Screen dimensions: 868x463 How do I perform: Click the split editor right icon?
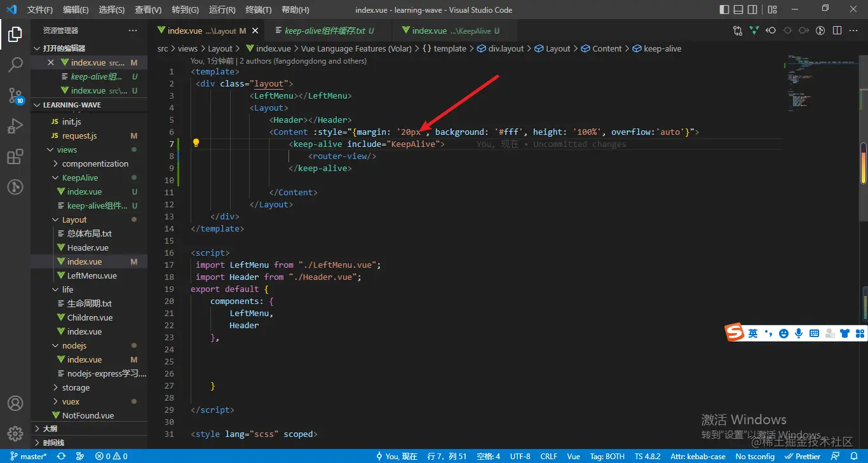[x=837, y=31]
